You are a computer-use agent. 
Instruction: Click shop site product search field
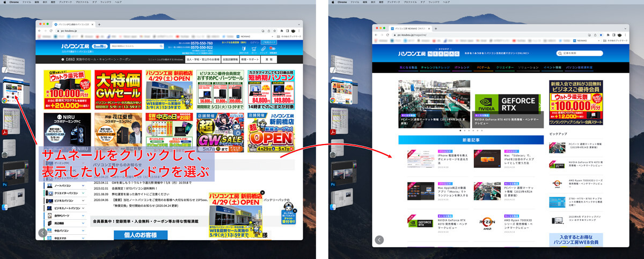coord(138,47)
